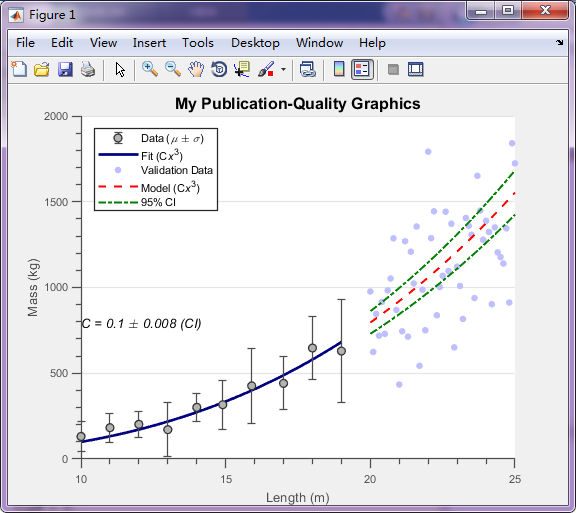The height and width of the screenshot is (513, 576).
Task: Activate the Zoom In tool
Action: click(150, 69)
